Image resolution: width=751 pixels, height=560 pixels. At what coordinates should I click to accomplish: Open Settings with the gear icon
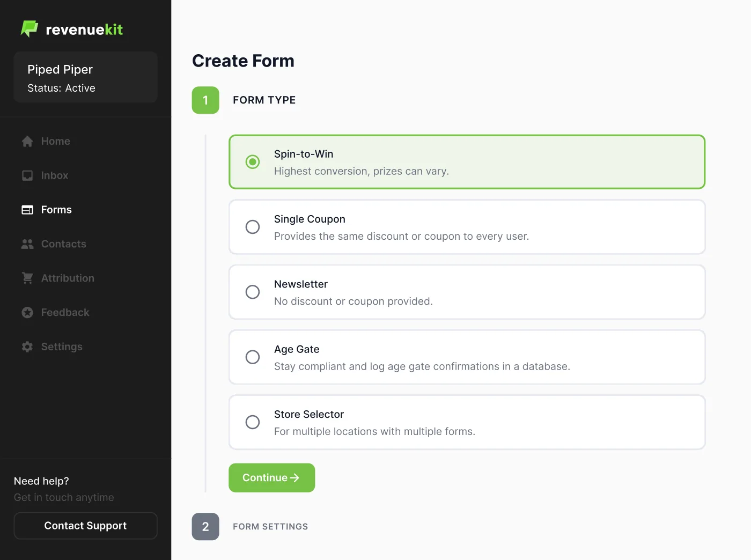click(x=27, y=347)
